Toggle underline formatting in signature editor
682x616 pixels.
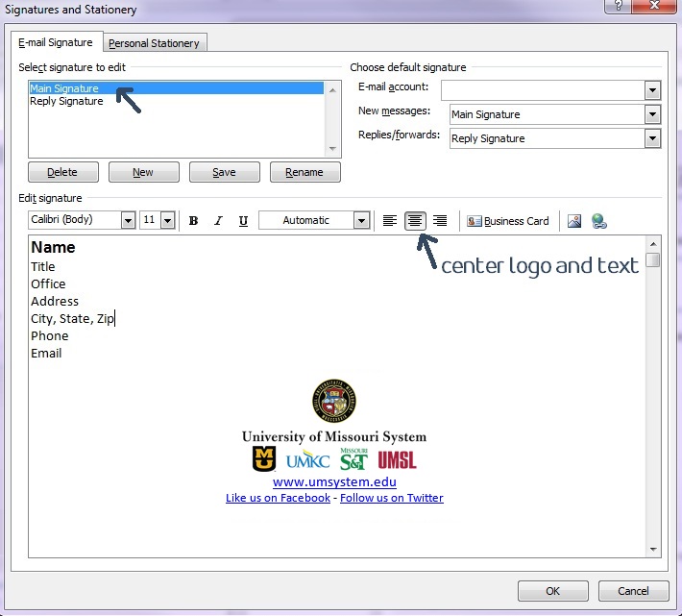tap(243, 221)
